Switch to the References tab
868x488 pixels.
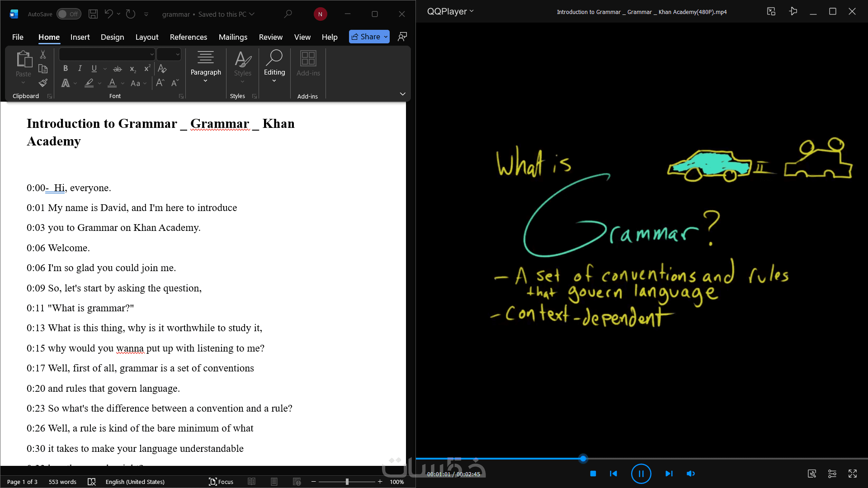pos(189,37)
